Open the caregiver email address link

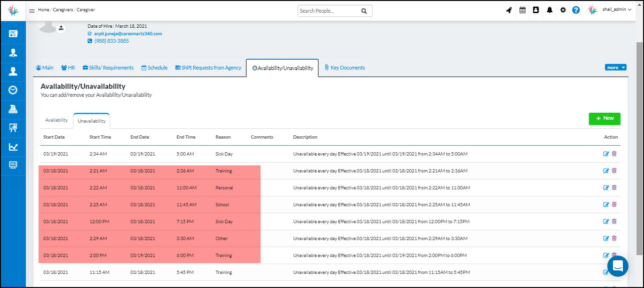[128, 34]
